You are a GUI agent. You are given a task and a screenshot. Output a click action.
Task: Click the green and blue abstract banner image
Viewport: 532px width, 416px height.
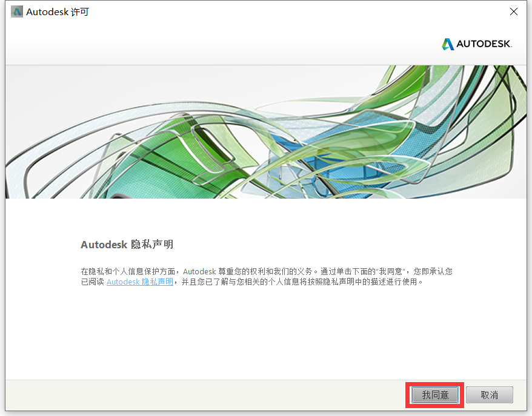coord(266,132)
